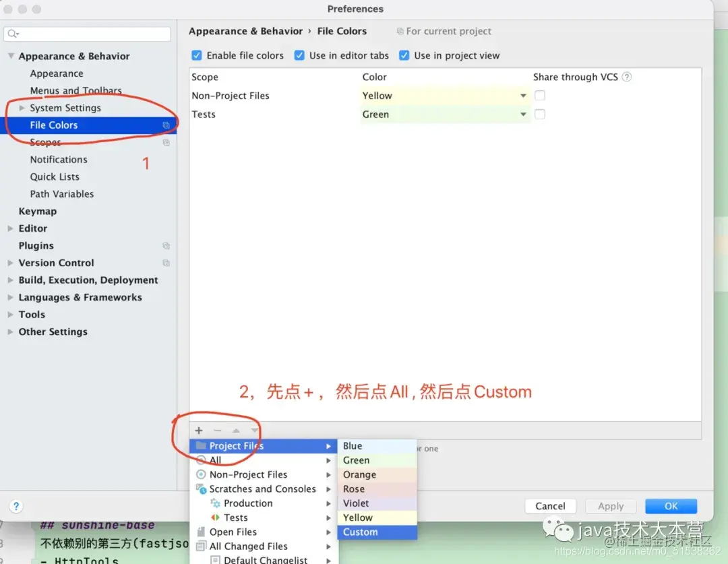
Task: Uncheck Enable file colors checkbox
Action: click(x=197, y=56)
